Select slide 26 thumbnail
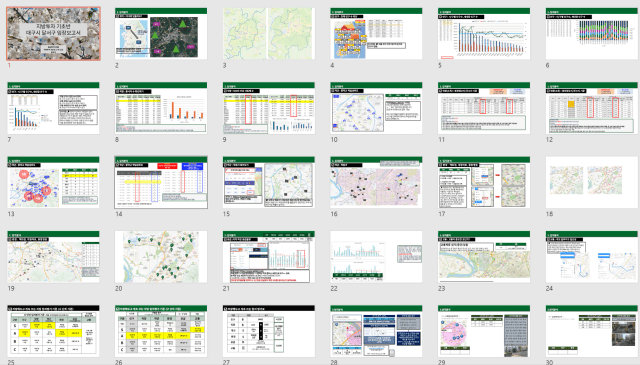The height and width of the screenshot is (365, 640). coord(161,331)
